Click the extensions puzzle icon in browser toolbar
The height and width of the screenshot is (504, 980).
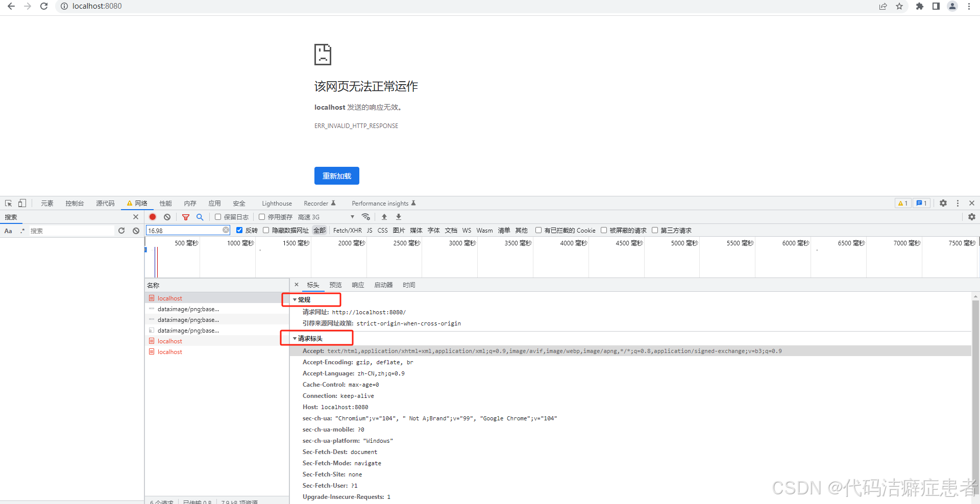[x=919, y=7]
